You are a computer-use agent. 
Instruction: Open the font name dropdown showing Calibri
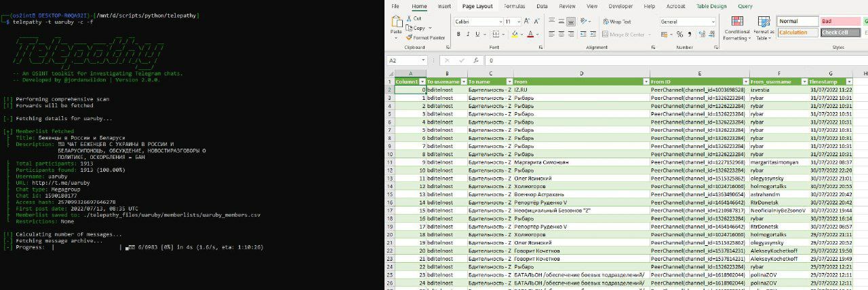click(477, 22)
